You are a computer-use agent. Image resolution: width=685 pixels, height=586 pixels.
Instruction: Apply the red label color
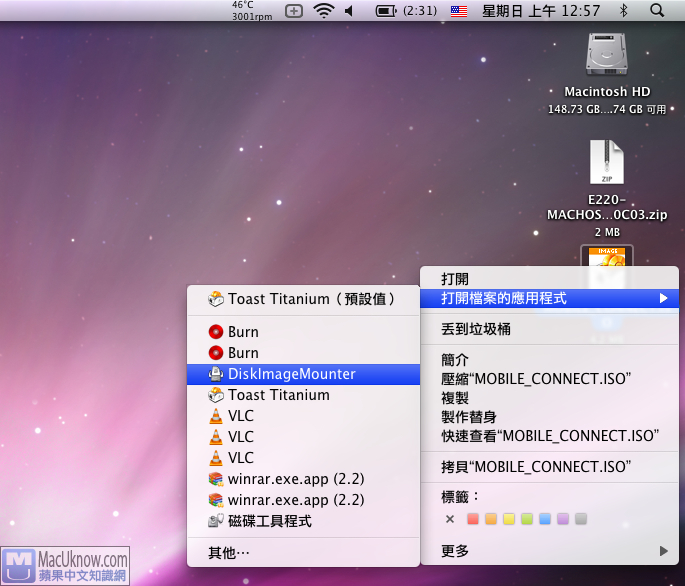click(x=473, y=519)
